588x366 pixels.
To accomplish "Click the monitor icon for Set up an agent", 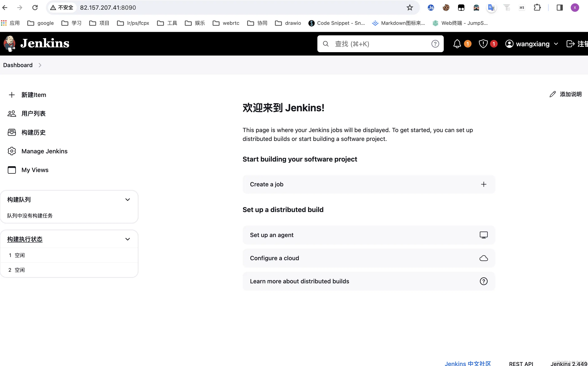I will click(484, 235).
